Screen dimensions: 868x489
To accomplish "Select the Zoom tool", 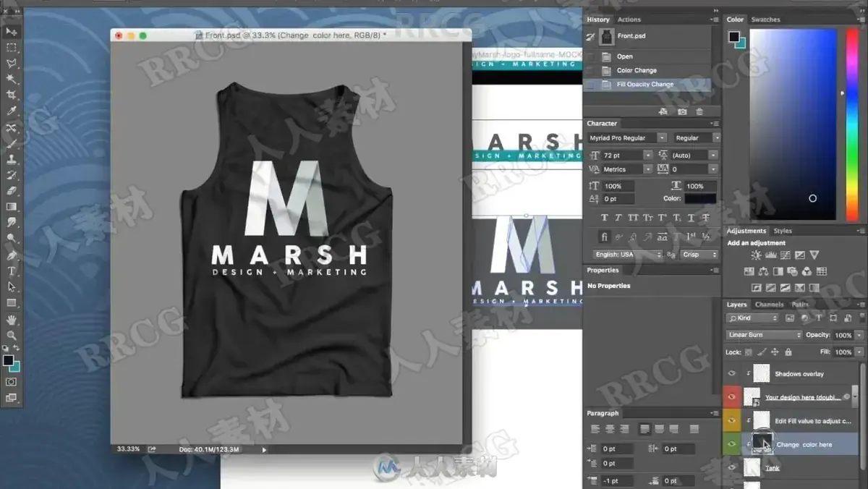I will [11, 335].
